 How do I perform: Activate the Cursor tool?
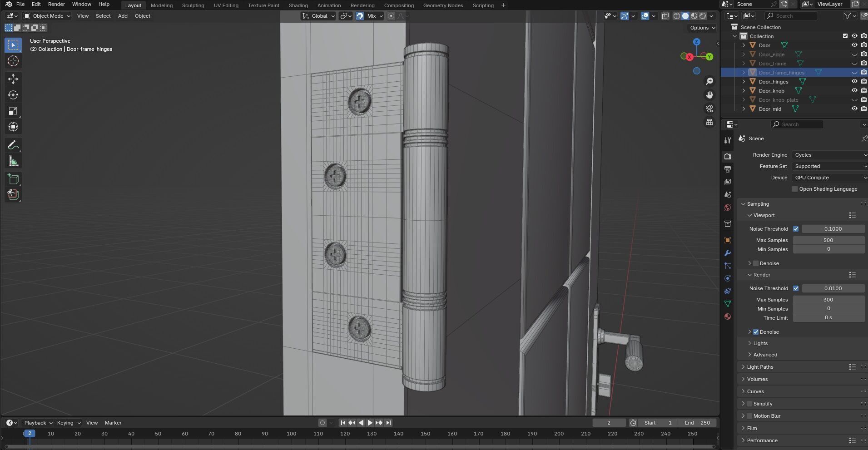pos(13,61)
